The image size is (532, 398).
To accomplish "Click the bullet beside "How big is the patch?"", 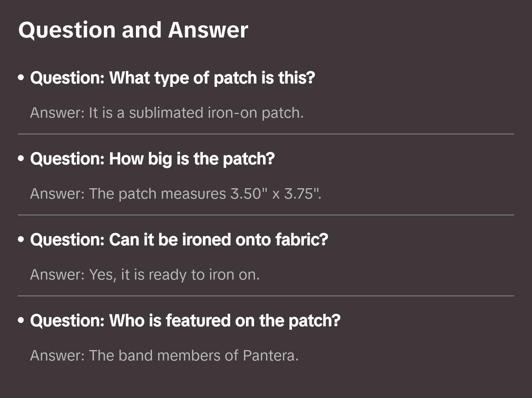I will (21, 159).
